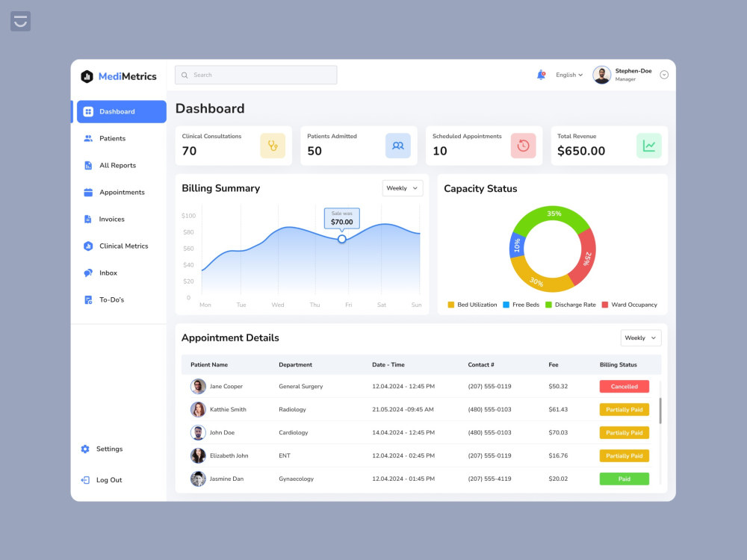Select Clinical Metrics in sidebar
Viewport: 747px width, 560px height.
(124, 246)
